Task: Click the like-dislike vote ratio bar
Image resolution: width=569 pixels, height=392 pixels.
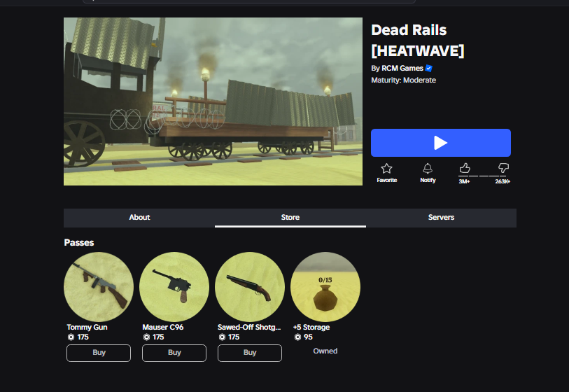Action: pyautogui.click(x=484, y=176)
